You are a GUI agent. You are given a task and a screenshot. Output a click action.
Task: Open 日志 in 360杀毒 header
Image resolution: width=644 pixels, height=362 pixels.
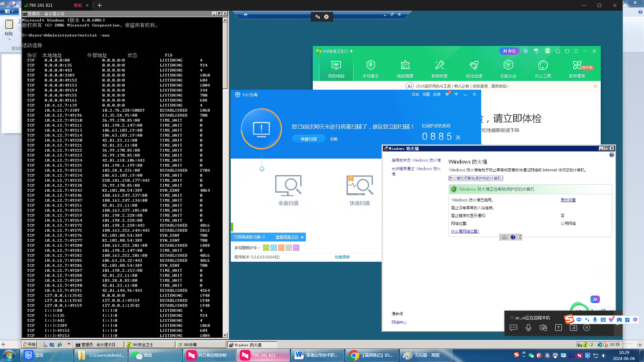415,95
